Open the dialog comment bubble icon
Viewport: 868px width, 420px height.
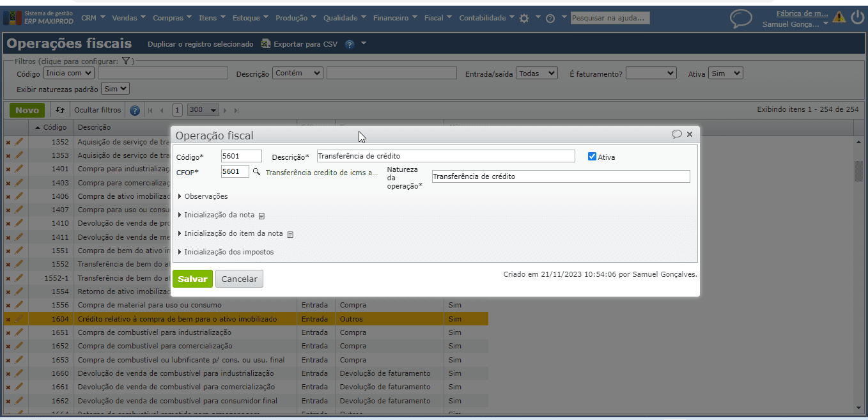pos(677,134)
